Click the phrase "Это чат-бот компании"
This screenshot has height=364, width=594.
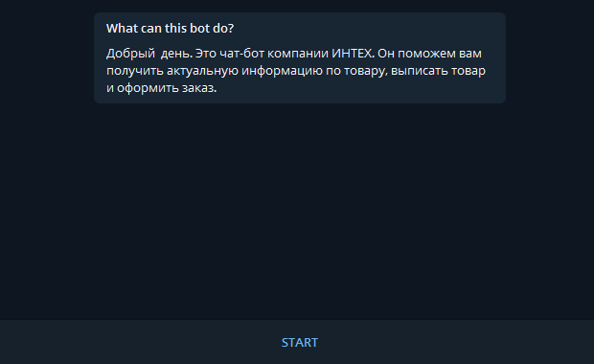click(x=262, y=54)
